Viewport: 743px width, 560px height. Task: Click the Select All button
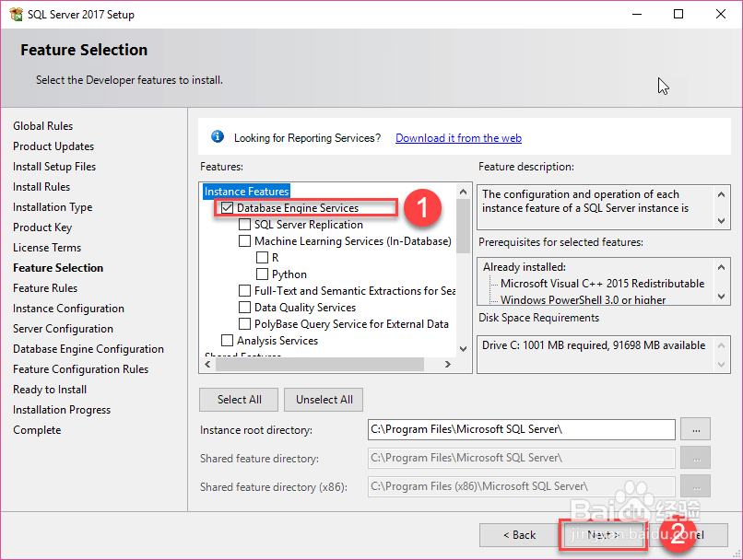[x=239, y=400]
